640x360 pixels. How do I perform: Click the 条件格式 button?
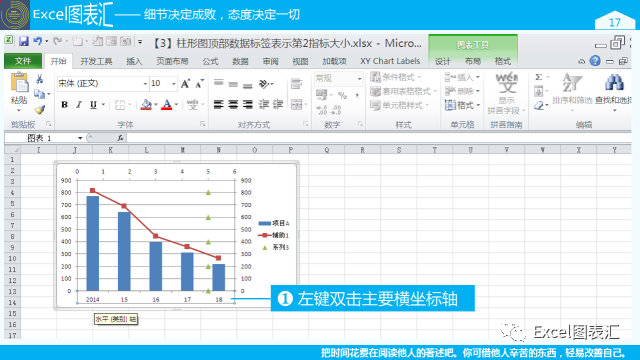tap(396, 77)
